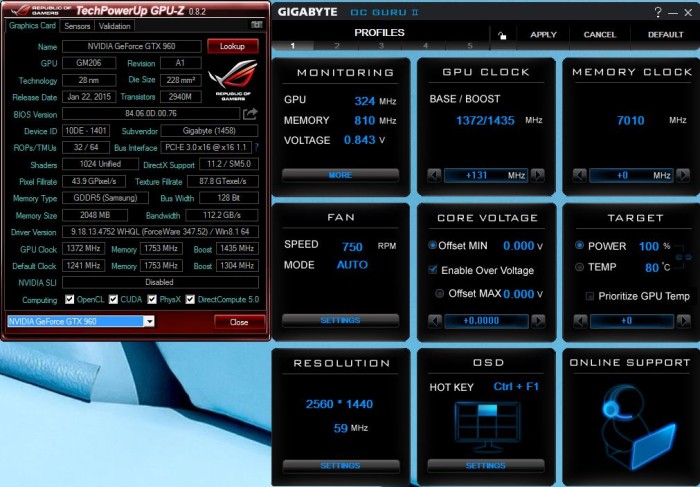The image size is (700, 487).
Task: Click the 7010 memory clock value
Action: pyautogui.click(x=630, y=120)
